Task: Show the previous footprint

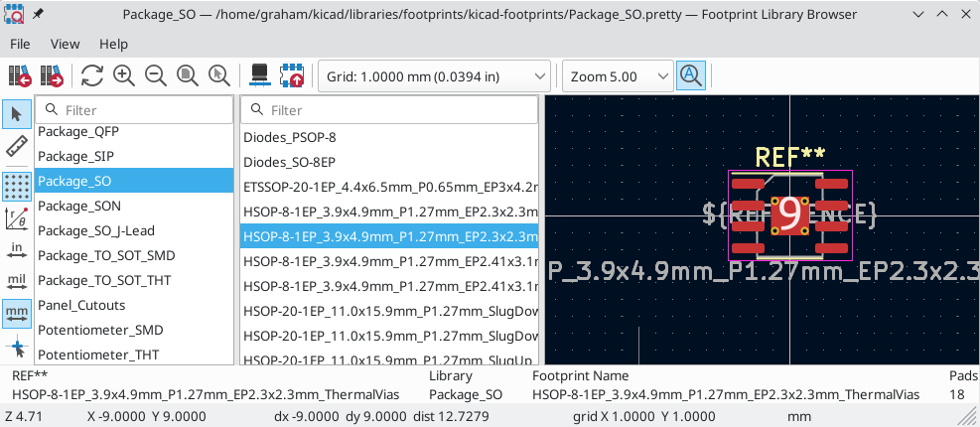Action: 20,75
